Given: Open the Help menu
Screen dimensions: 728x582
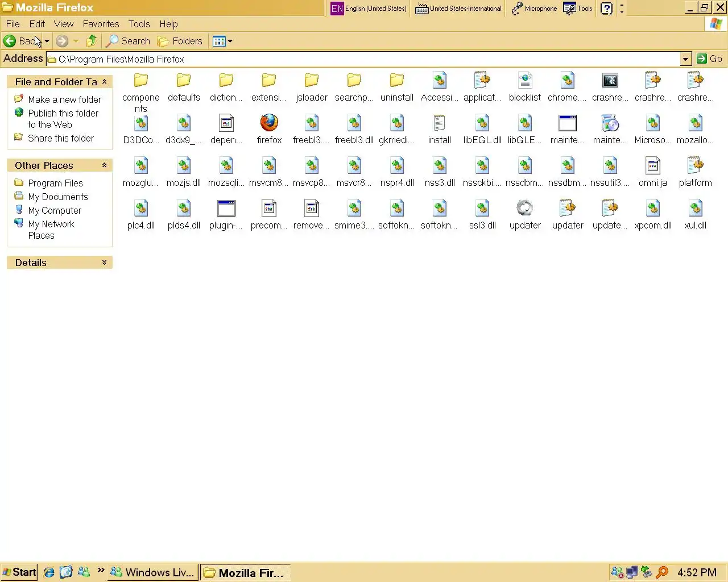Looking at the screenshot, I should 168,24.
